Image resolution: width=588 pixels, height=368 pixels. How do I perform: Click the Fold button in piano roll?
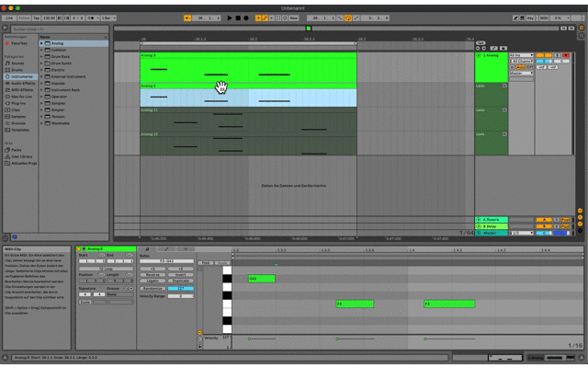pos(207,262)
